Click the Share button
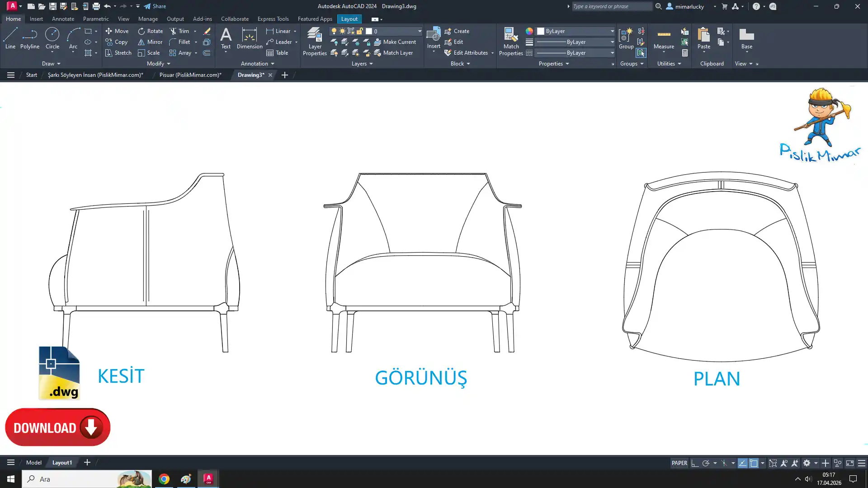 coord(155,6)
